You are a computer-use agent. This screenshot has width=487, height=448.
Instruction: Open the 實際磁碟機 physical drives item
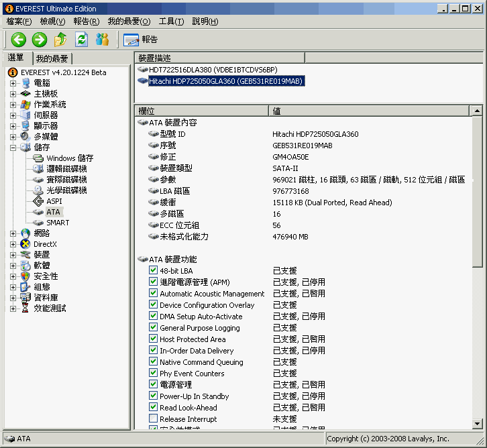60,180
